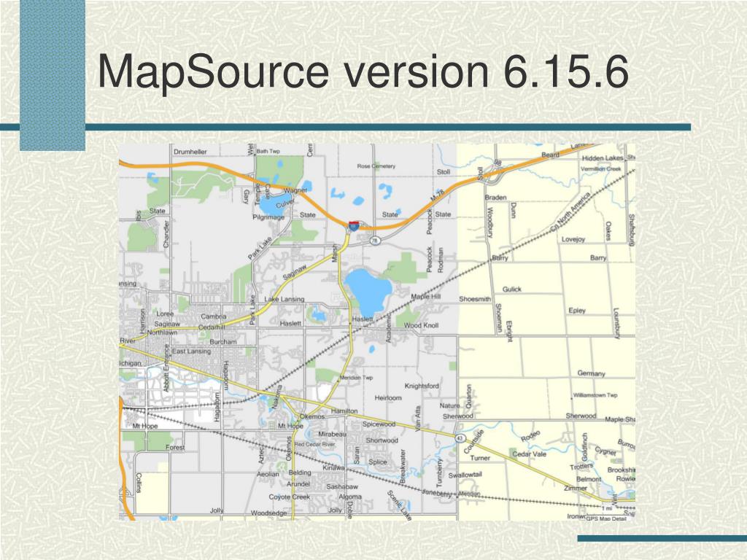Click the Sashabaw street label
Viewport: 747px width, 560px height.
[342, 486]
